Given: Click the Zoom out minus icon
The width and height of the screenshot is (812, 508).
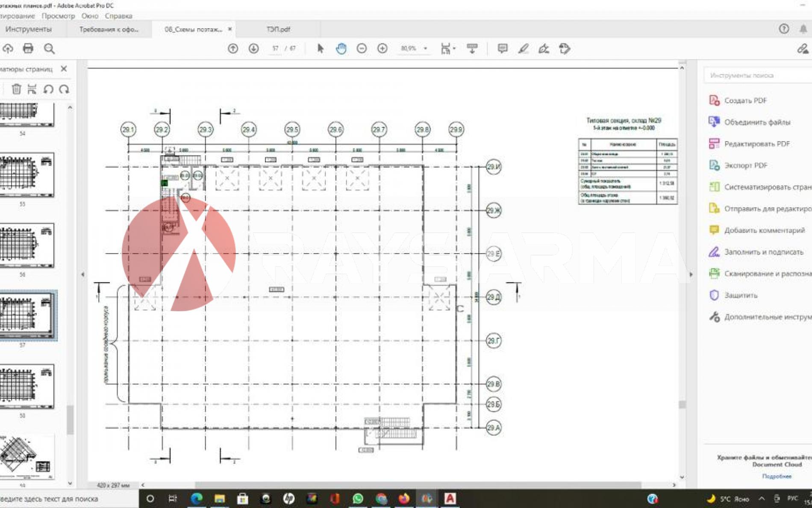Looking at the screenshot, I should tap(362, 49).
